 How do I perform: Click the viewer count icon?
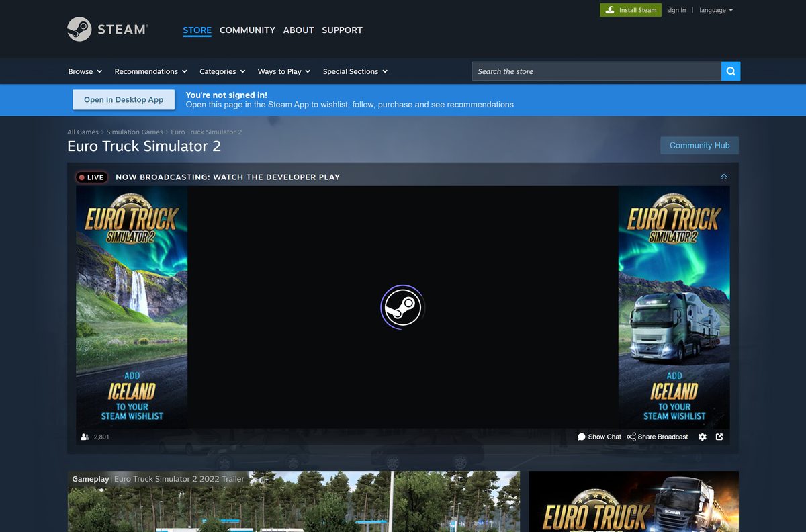pos(85,437)
